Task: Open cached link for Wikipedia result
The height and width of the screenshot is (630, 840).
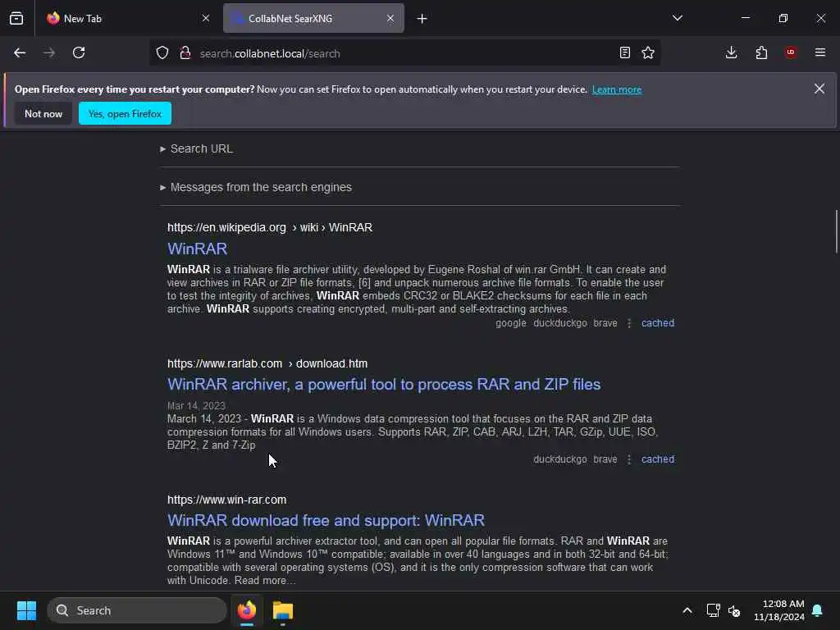Action: pos(658,323)
